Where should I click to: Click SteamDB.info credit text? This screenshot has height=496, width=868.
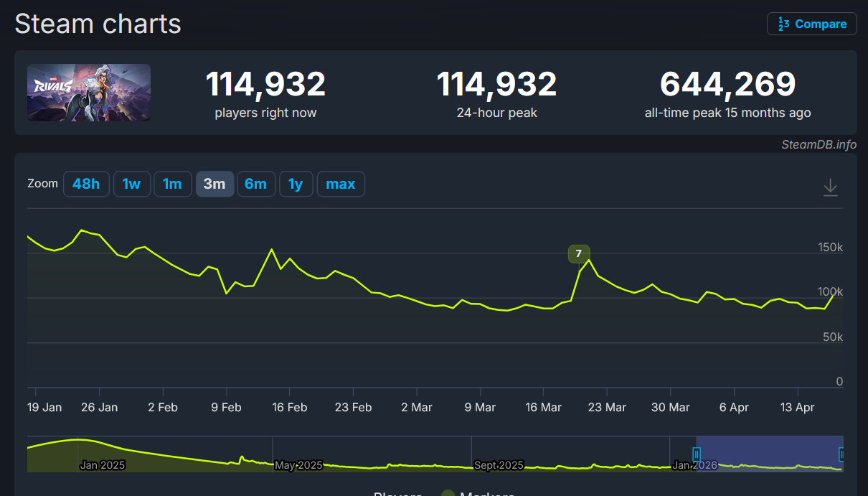click(x=819, y=144)
